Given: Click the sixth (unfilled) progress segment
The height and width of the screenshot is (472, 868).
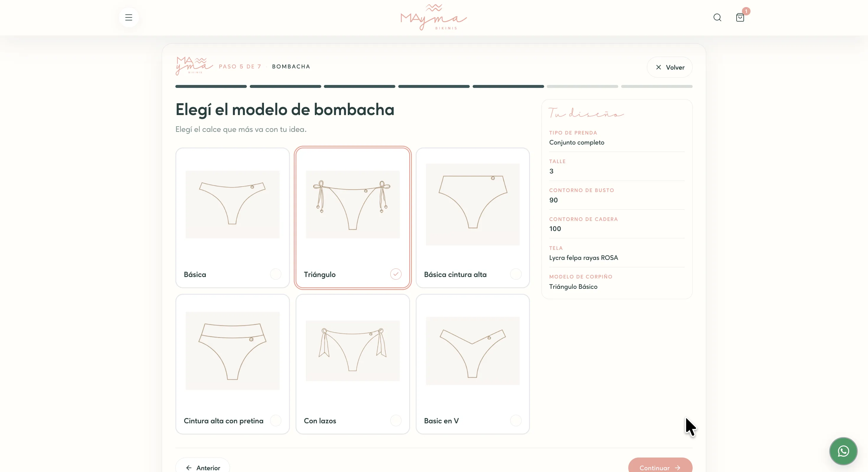Looking at the screenshot, I should 582,86.
